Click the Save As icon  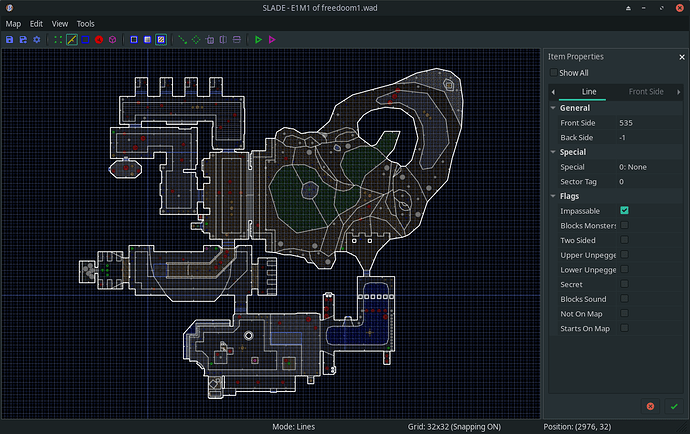24,39
